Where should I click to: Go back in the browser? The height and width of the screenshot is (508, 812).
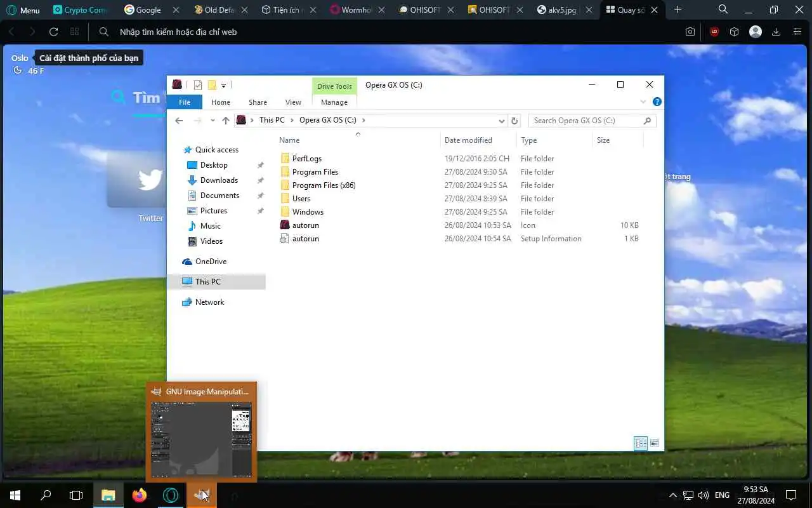(x=11, y=32)
